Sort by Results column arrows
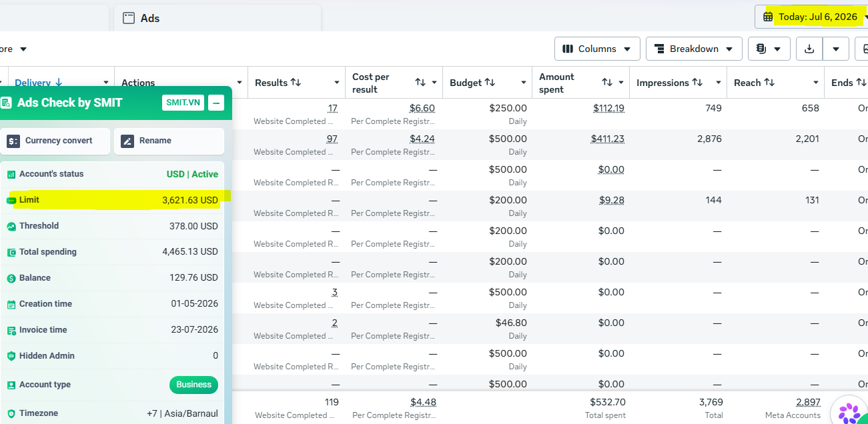 (x=296, y=83)
